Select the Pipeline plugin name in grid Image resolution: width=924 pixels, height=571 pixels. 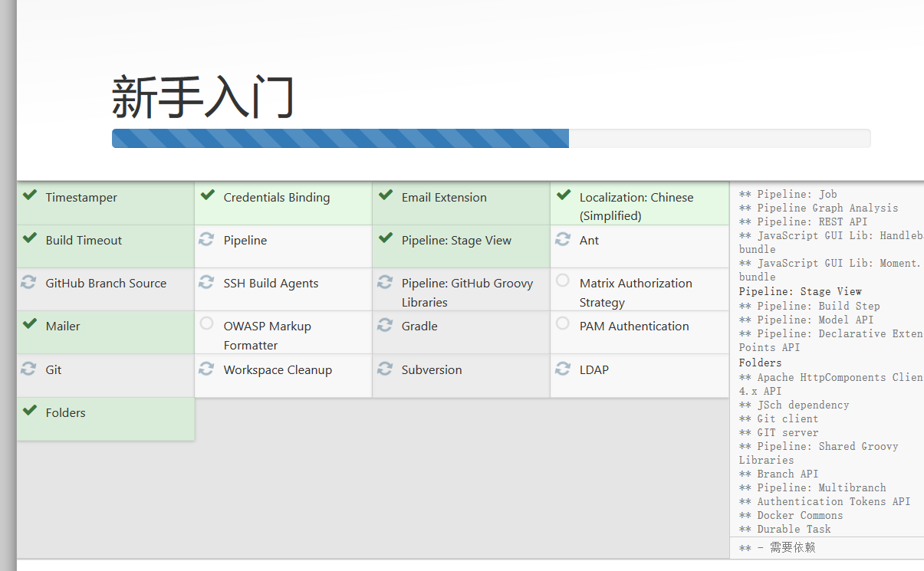[245, 241]
